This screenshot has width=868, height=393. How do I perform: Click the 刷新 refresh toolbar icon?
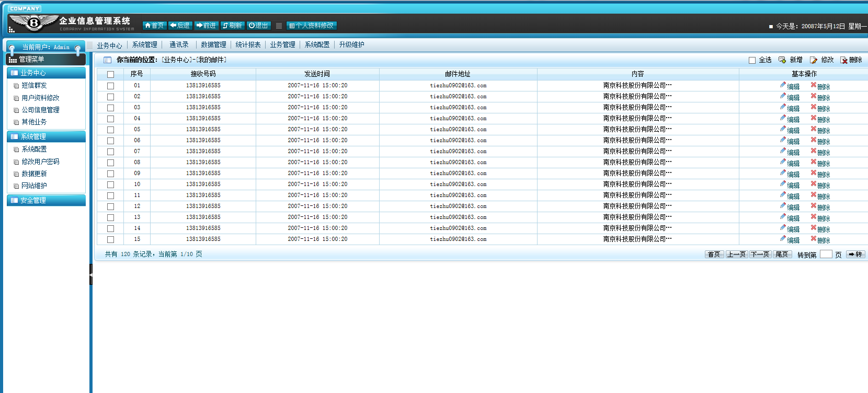pyautogui.click(x=225, y=26)
